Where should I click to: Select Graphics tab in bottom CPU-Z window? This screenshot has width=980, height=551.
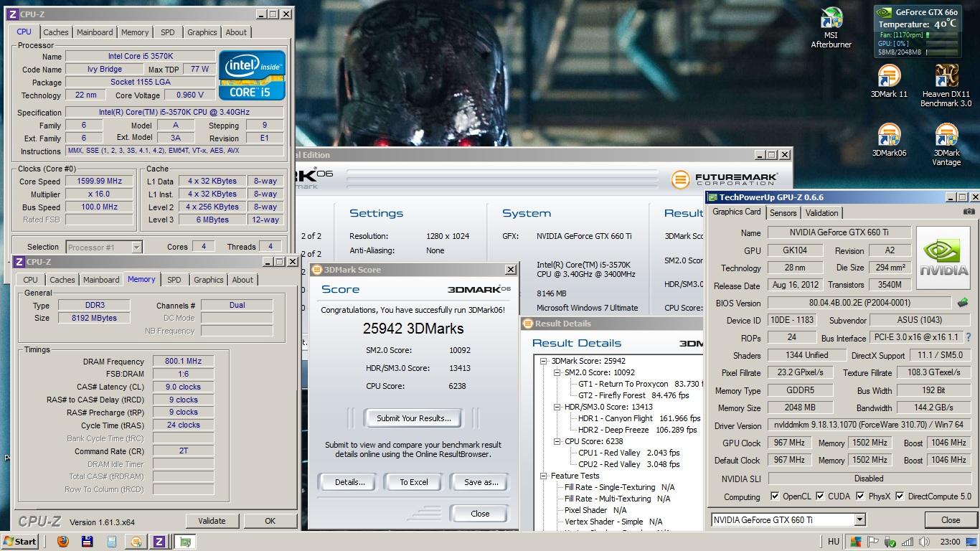(209, 280)
